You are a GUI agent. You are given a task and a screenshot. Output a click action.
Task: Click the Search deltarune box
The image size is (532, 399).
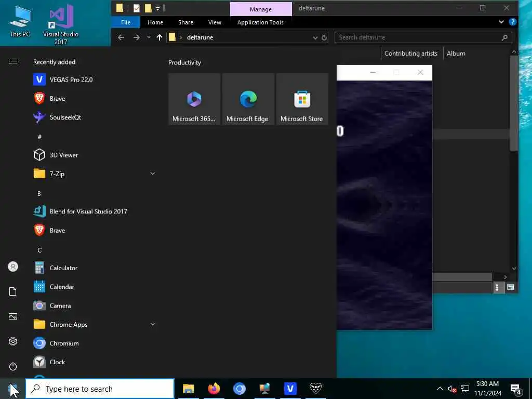pyautogui.click(x=423, y=37)
